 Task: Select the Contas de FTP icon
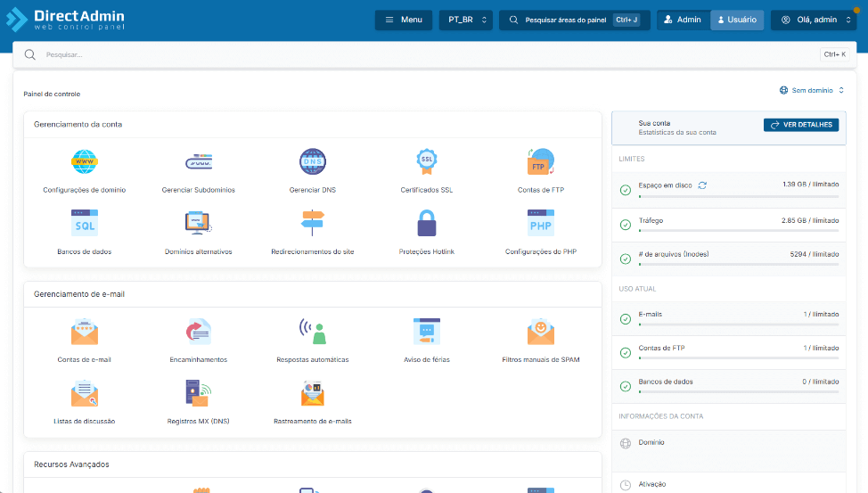click(x=541, y=162)
